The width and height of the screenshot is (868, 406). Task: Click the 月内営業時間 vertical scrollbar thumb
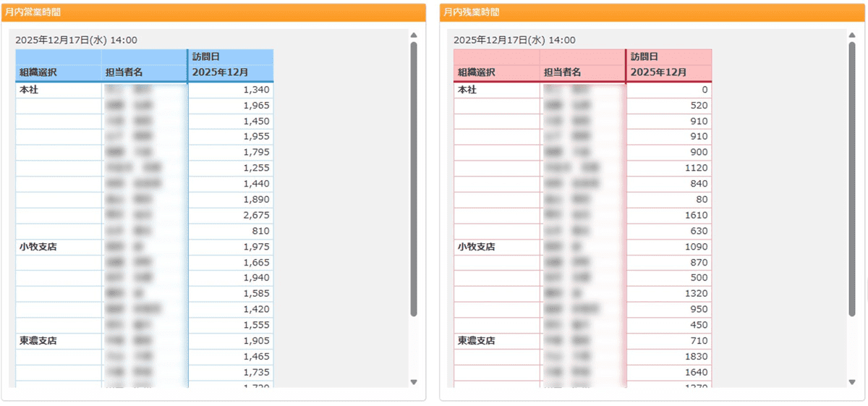pos(414,179)
